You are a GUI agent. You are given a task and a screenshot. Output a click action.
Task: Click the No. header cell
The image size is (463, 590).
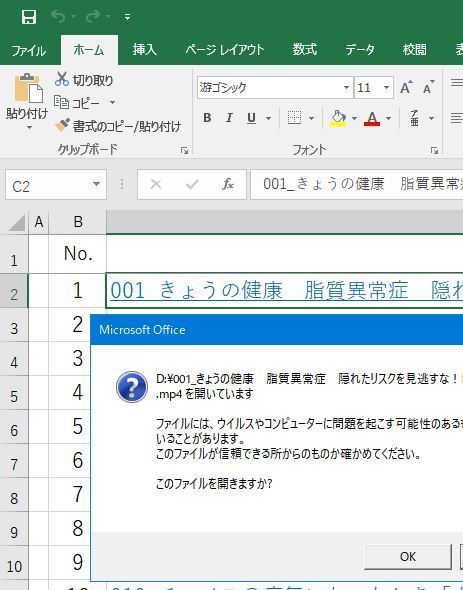(x=78, y=254)
